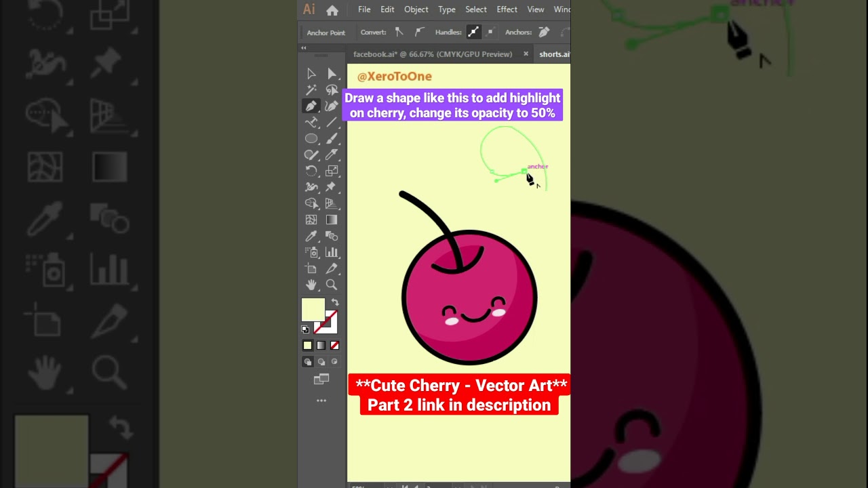The width and height of the screenshot is (868, 488).
Task: Select the Zoom magnifier tool
Action: pyautogui.click(x=332, y=285)
